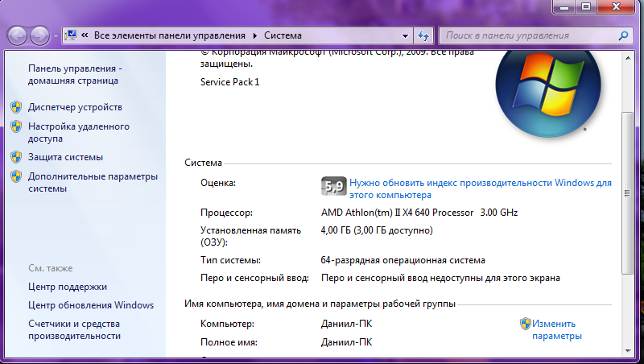The image size is (644, 364).
Task: Open 'Настройка удаленного доступа'
Action: pyautogui.click(x=78, y=132)
